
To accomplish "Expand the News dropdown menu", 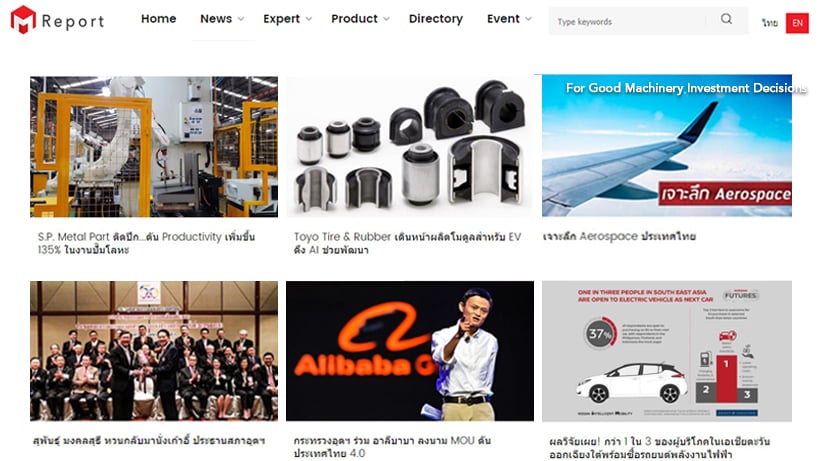I will (x=222, y=19).
